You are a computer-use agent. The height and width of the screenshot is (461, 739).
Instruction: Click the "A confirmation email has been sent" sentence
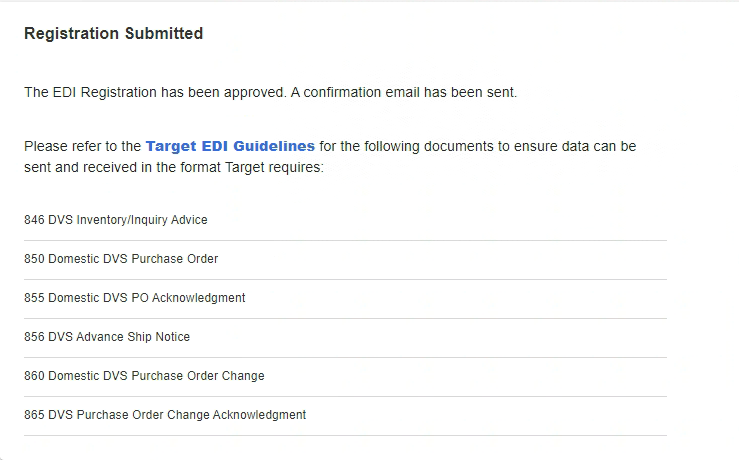(404, 93)
